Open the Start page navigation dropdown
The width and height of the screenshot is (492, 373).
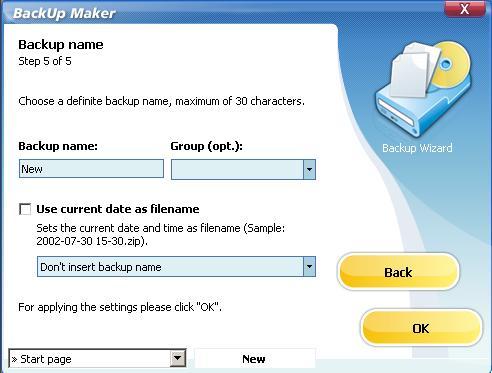(178, 359)
